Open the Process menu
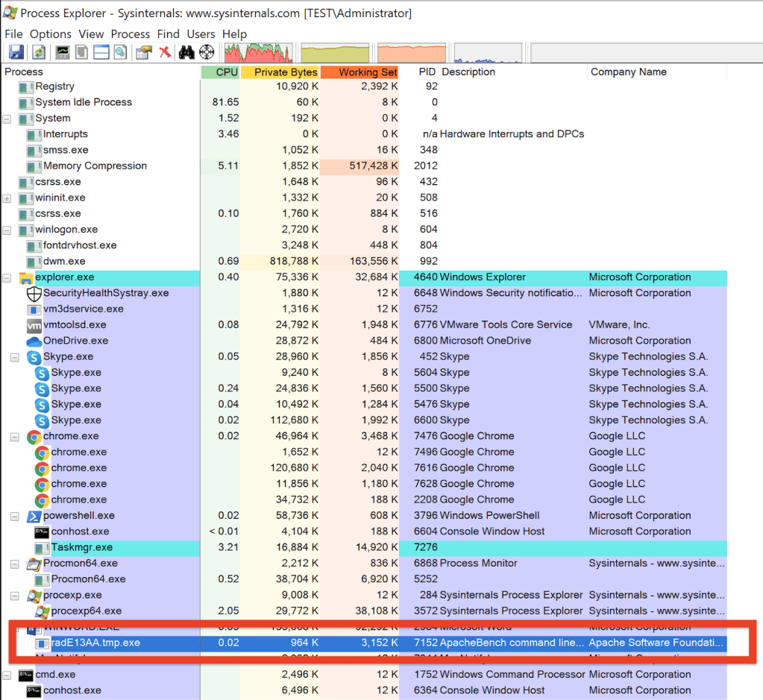 point(131,34)
